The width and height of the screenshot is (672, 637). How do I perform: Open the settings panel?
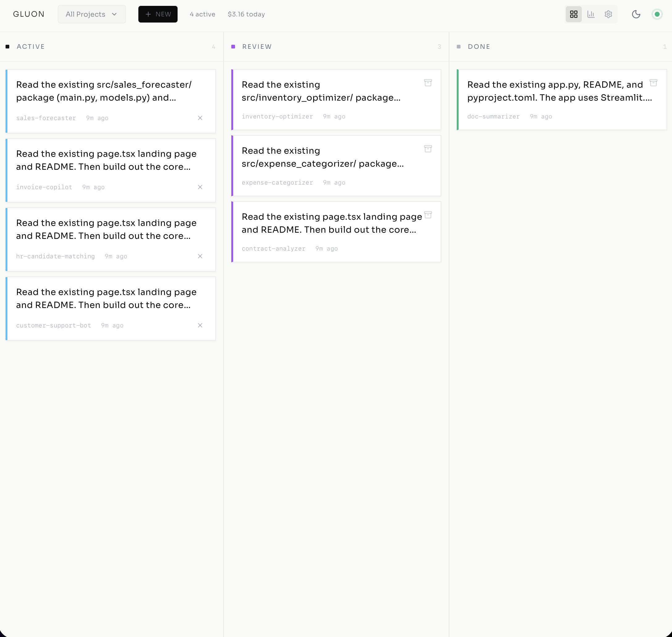pos(608,14)
